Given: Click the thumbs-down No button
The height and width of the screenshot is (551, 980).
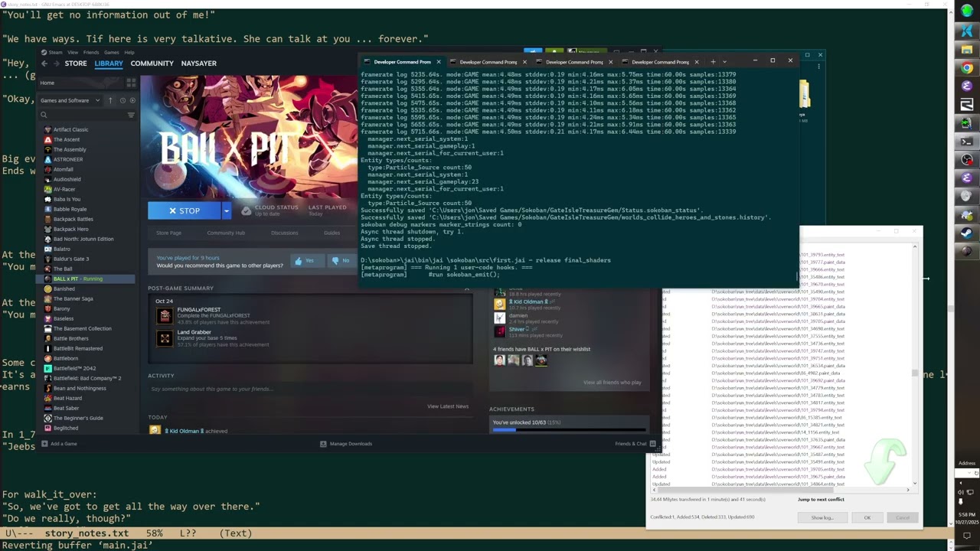Looking at the screenshot, I should pyautogui.click(x=341, y=260).
